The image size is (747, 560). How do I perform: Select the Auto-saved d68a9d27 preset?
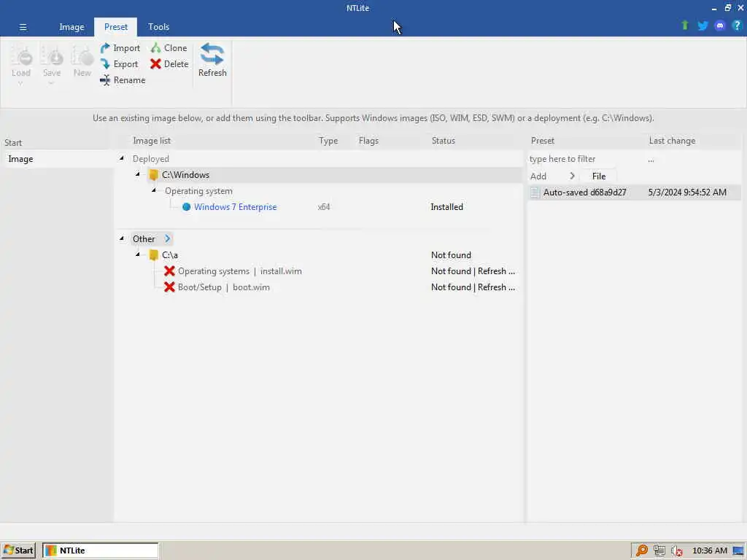634,192
